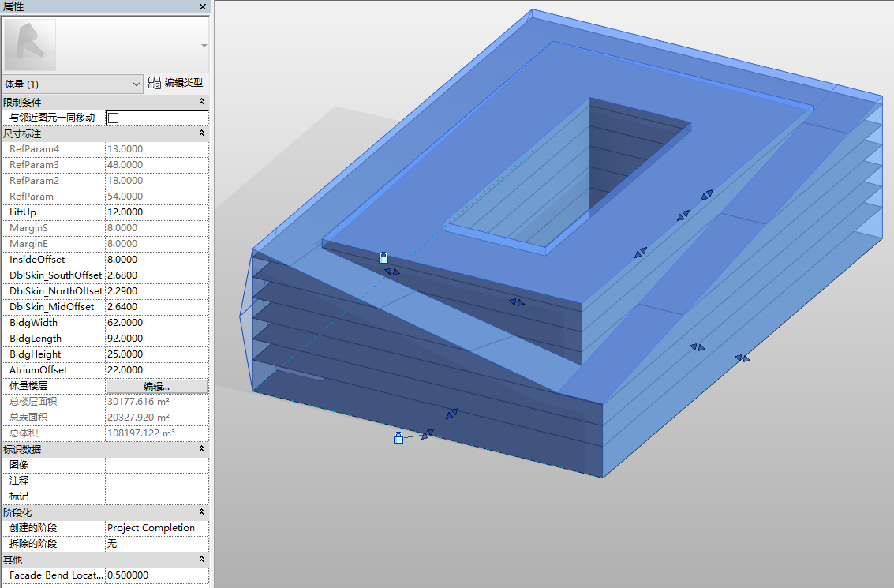The height and width of the screenshot is (588, 894).
Task: Click the empty 标记 value field
Action: 157,496
